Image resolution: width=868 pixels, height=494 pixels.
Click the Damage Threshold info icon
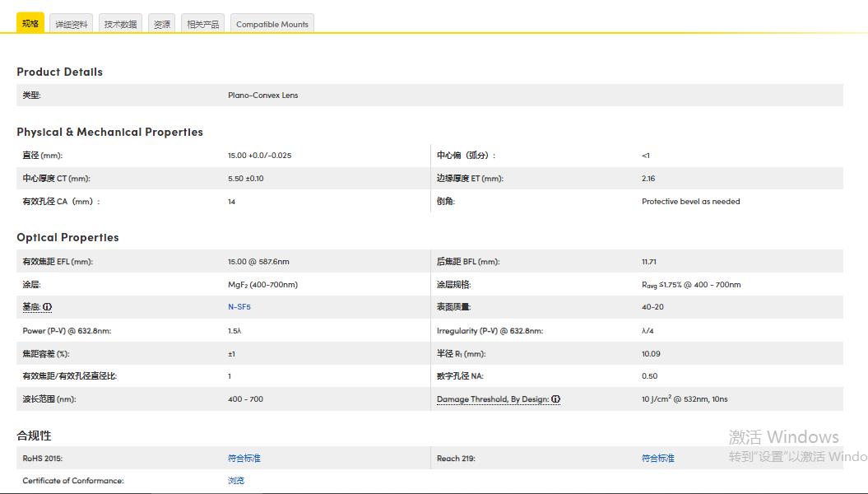coord(555,399)
